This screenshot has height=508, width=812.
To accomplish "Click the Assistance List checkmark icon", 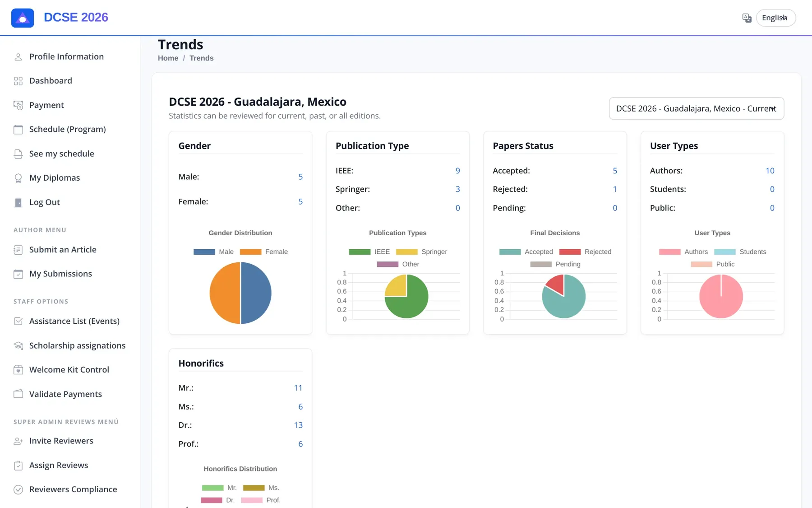I will tap(18, 321).
